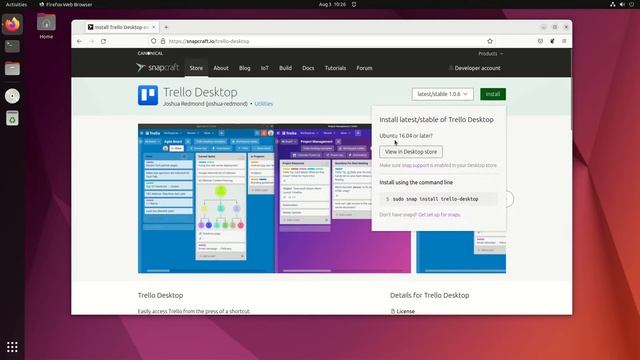
Task: Click the sudo snap install command box
Action: point(439,199)
